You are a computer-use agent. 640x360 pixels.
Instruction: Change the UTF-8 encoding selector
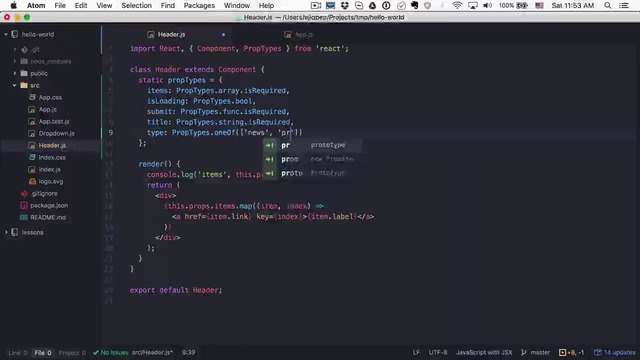(x=438, y=353)
